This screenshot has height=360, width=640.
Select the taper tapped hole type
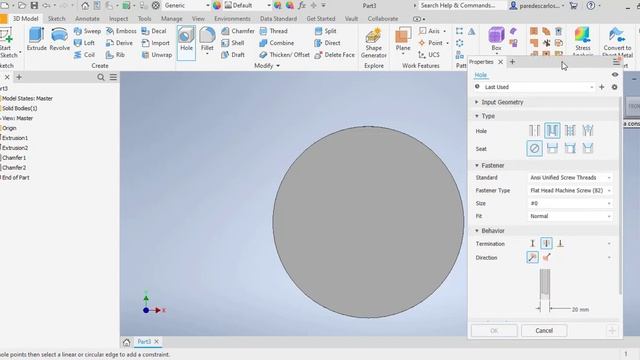(588, 131)
